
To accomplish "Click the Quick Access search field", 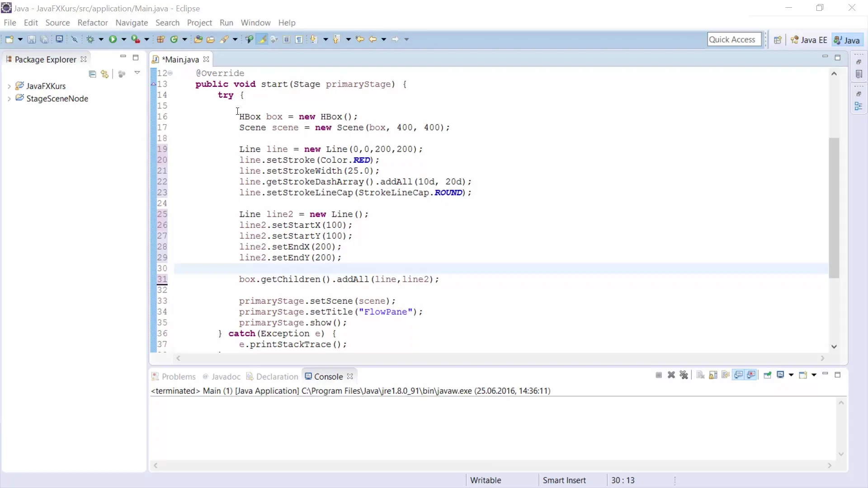I will 734,39.
